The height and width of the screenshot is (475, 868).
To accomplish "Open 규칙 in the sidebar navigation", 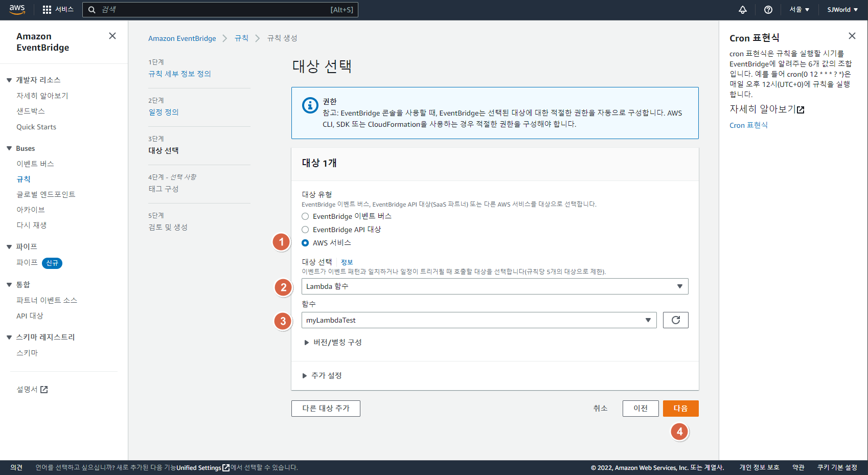I will tap(24, 179).
